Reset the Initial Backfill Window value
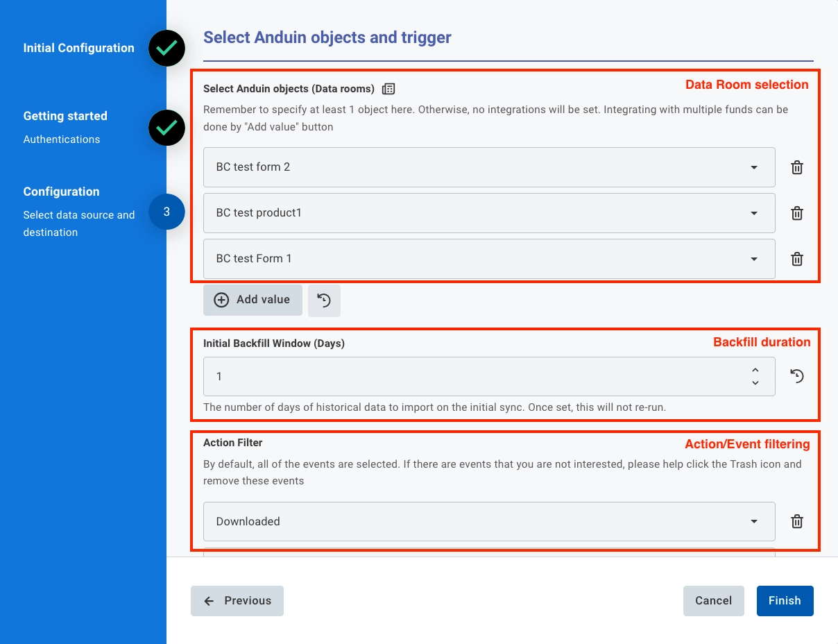The image size is (838, 644). [x=797, y=376]
